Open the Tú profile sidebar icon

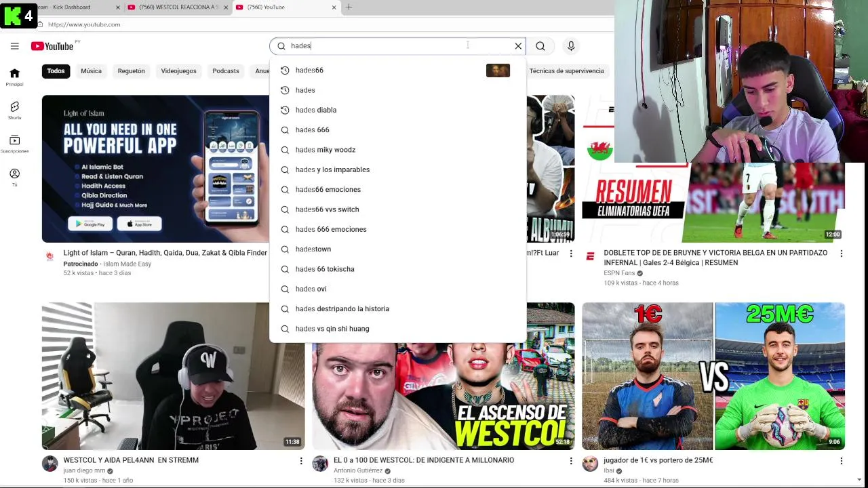[x=14, y=177]
